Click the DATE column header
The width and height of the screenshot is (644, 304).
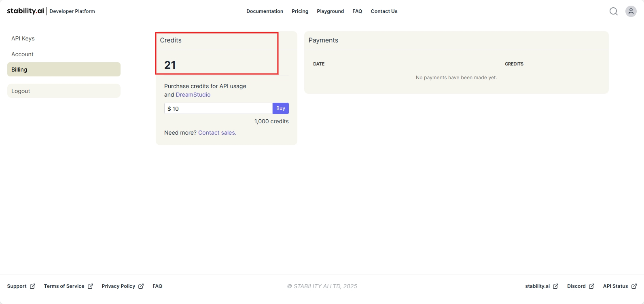click(x=319, y=64)
